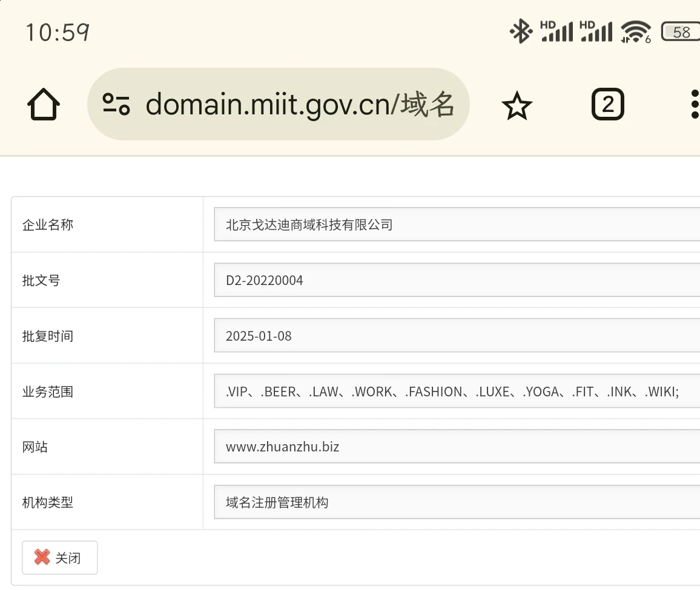Image resolution: width=700 pixels, height=590 pixels.
Task: Tap the red X icon beside 关闭
Action: (42, 557)
